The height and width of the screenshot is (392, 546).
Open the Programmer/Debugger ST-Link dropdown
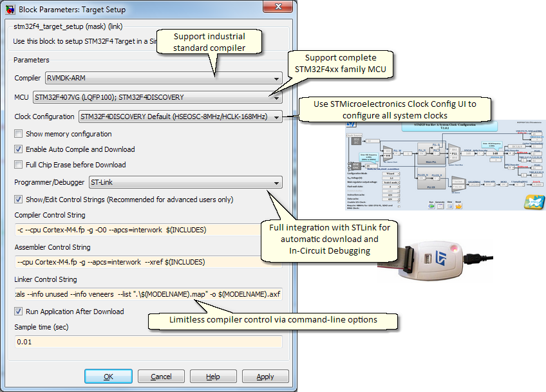tap(185, 182)
